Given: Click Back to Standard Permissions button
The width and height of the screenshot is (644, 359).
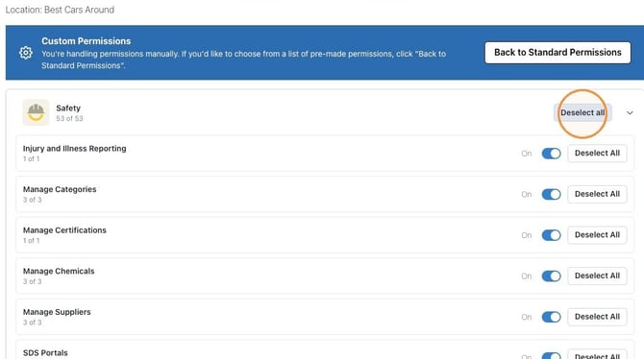Looking at the screenshot, I should point(557,53).
